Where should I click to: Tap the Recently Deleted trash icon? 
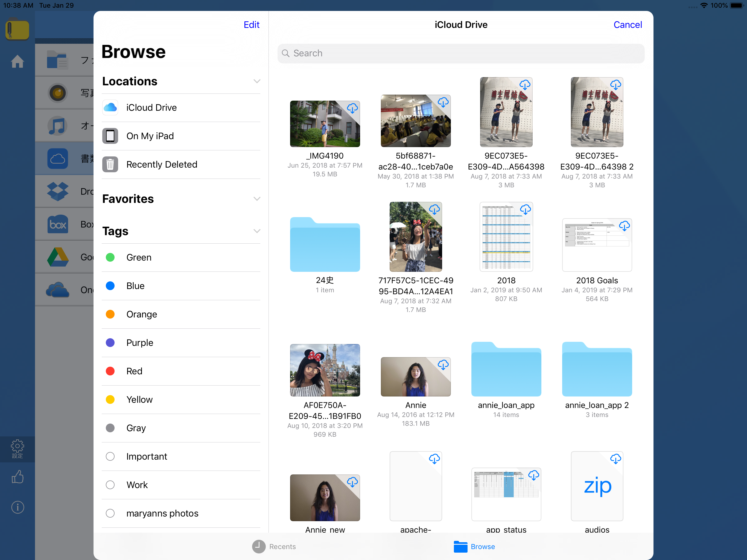click(x=110, y=165)
